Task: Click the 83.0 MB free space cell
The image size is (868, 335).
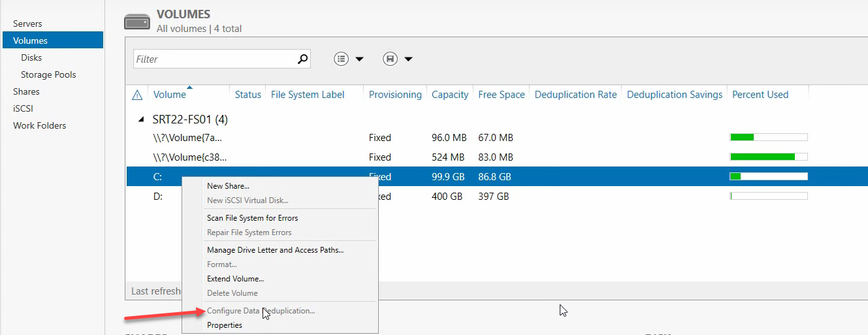Action: 495,157
